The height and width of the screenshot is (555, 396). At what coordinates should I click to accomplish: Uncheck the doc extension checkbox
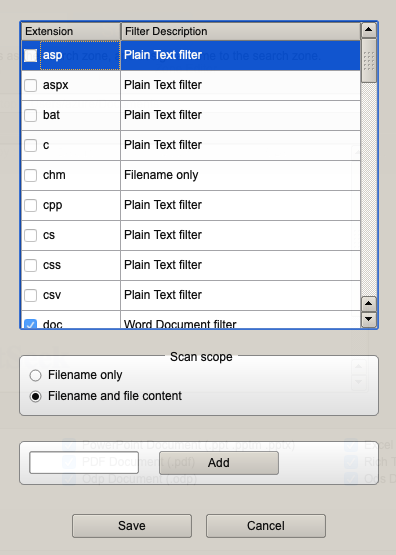(x=30, y=324)
